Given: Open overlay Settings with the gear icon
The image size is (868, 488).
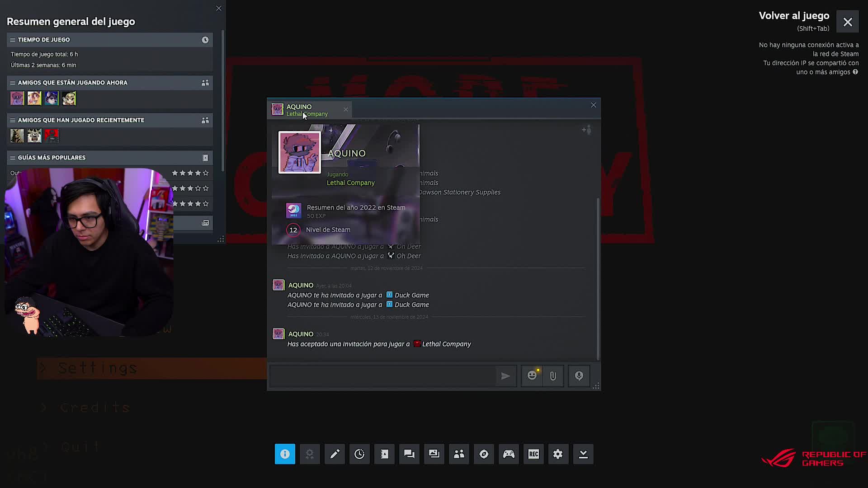Looking at the screenshot, I should (558, 454).
